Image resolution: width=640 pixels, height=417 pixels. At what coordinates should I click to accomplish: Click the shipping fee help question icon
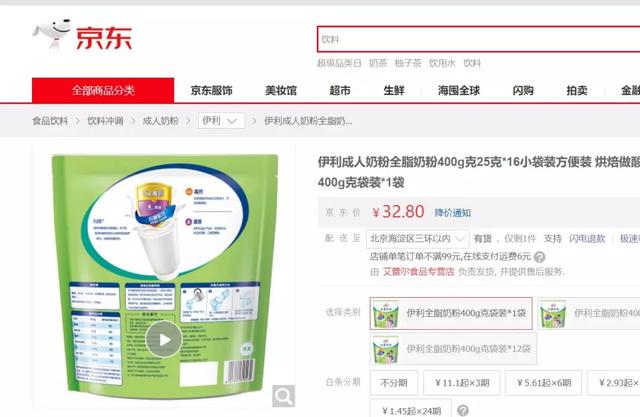tap(539, 257)
